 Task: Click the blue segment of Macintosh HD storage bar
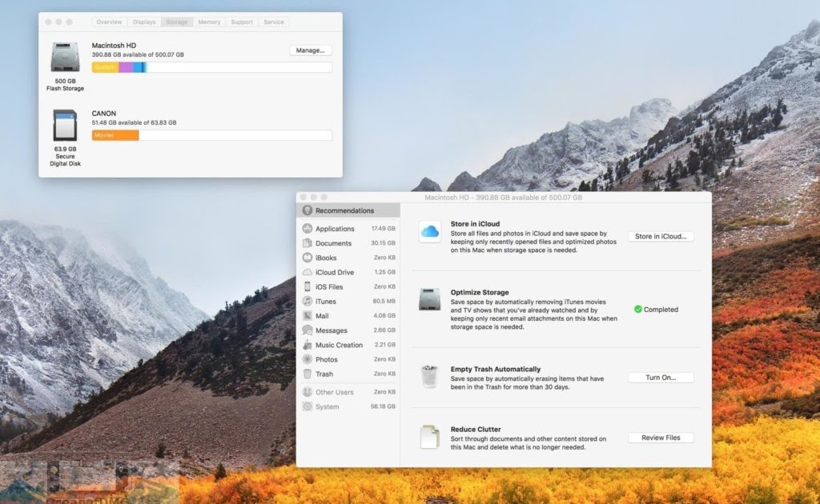coord(138,67)
